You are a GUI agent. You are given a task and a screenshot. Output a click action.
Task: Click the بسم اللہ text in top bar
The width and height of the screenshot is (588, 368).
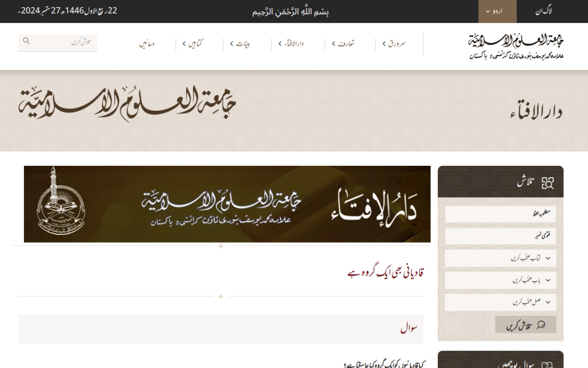click(x=291, y=11)
